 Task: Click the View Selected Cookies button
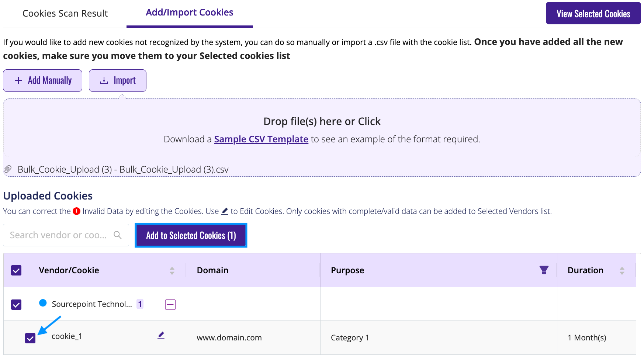[x=593, y=14]
